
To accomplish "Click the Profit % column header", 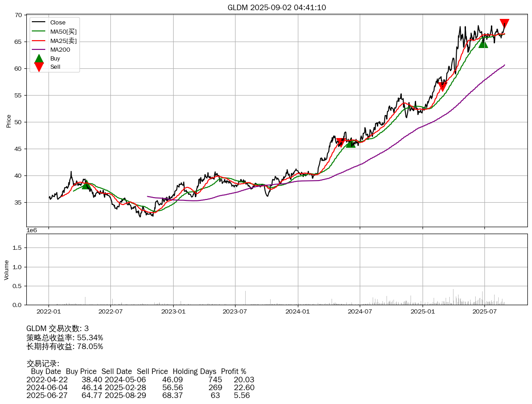I will pyautogui.click(x=233, y=371).
